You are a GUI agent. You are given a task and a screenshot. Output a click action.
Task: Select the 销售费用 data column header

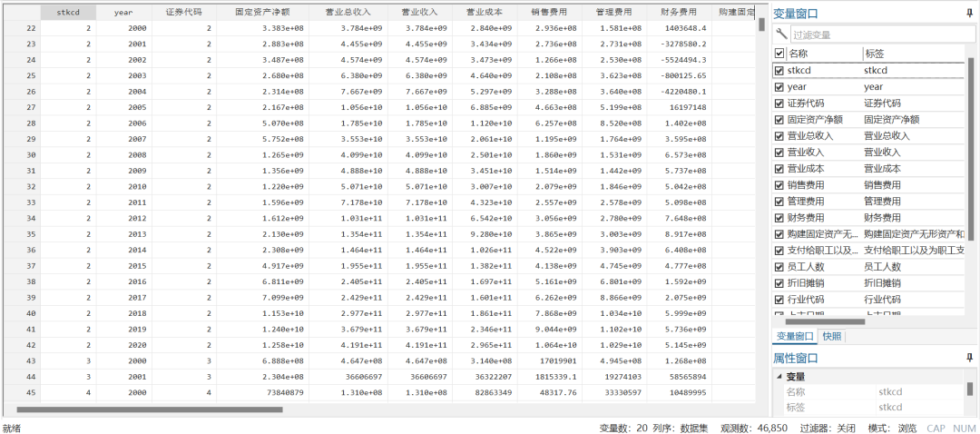550,12
